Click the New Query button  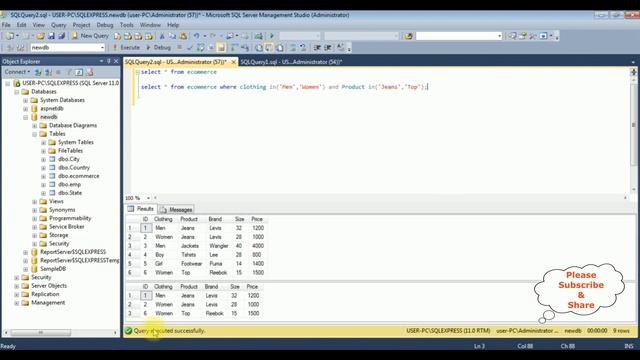click(90, 36)
